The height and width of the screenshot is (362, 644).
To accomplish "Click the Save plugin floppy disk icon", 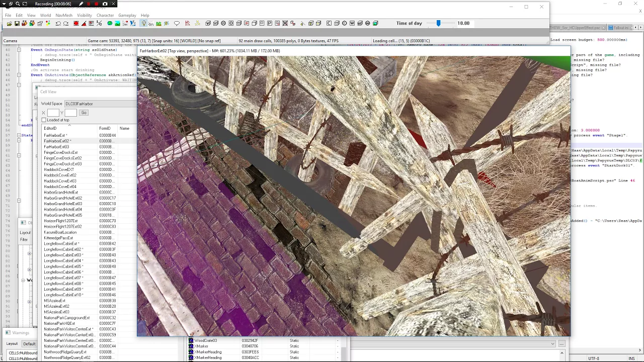I will [x=17, y=23].
